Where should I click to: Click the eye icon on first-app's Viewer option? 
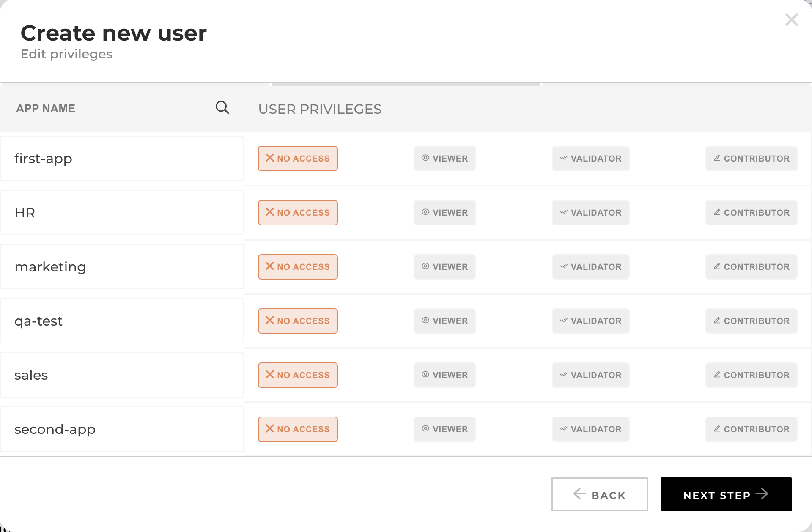425,158
